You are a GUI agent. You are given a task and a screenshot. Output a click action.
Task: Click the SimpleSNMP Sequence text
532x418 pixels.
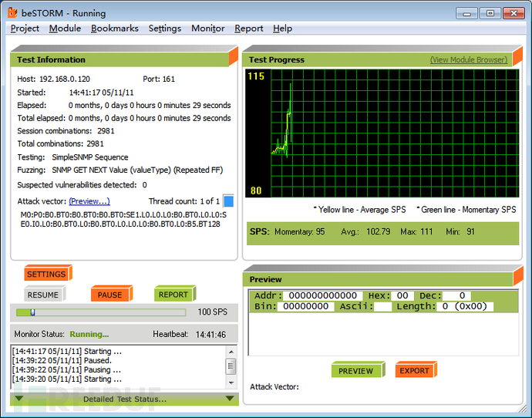[x=90, y=157]
